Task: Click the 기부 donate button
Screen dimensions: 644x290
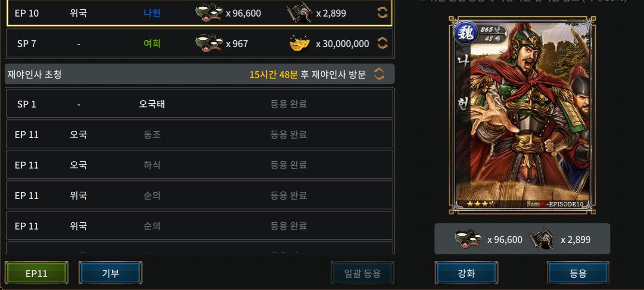Action: [110, 273]
